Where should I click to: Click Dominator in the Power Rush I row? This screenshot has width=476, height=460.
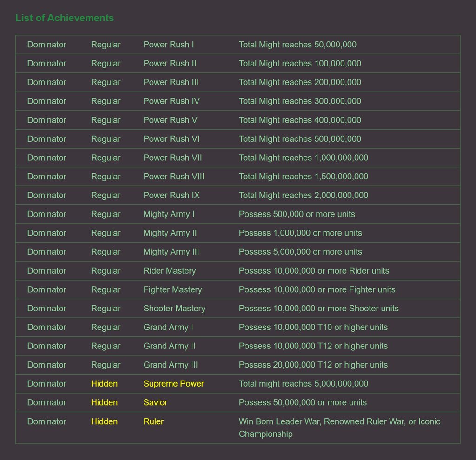tap(47, 45)
